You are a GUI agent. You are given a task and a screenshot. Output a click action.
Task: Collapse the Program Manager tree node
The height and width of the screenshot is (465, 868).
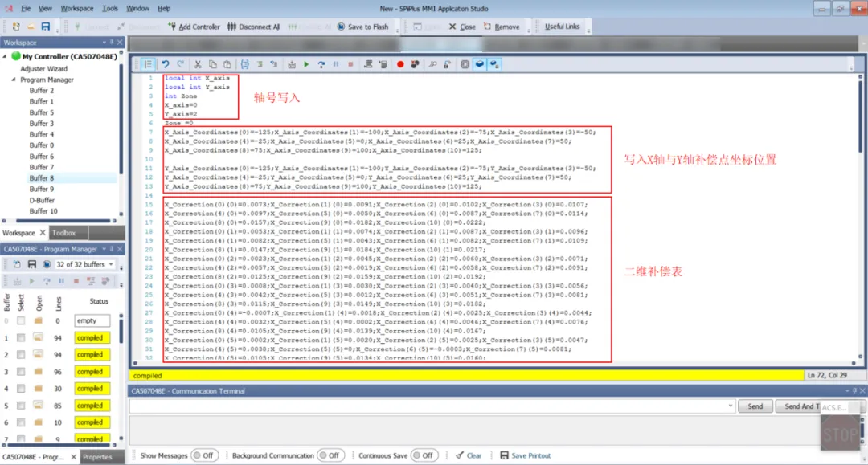[x=14, y=80]
